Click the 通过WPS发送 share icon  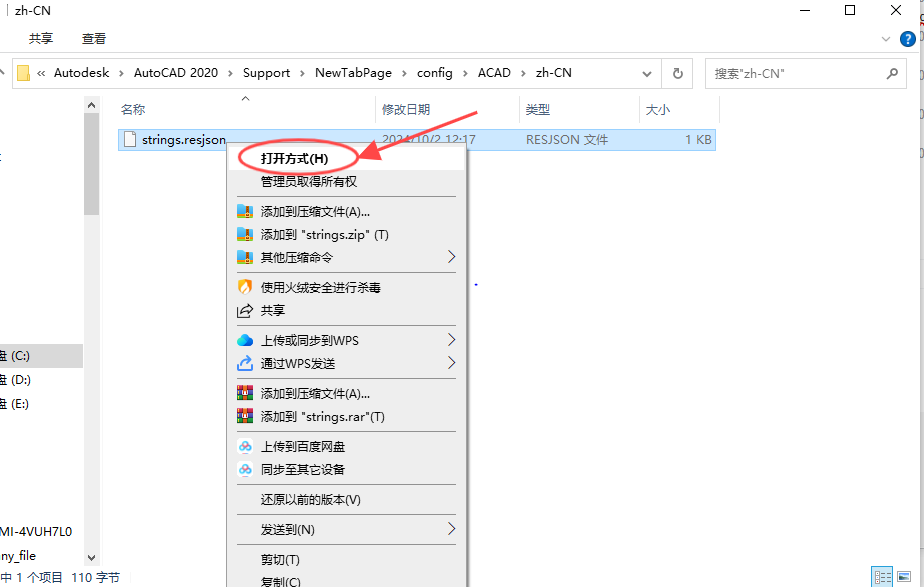(245, 363)
